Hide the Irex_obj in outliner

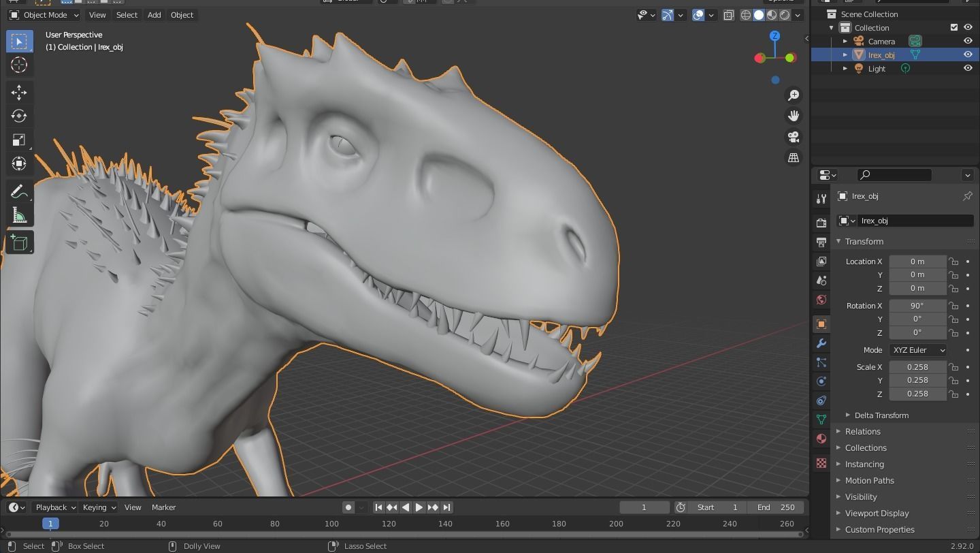pos(968,54)
